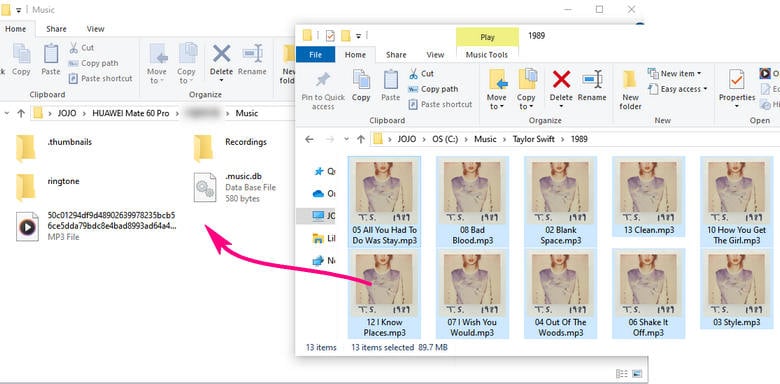Viewport: 780px width, 384px height.
Task: Open Share tab in 1989 window
Action: [396, 55]
